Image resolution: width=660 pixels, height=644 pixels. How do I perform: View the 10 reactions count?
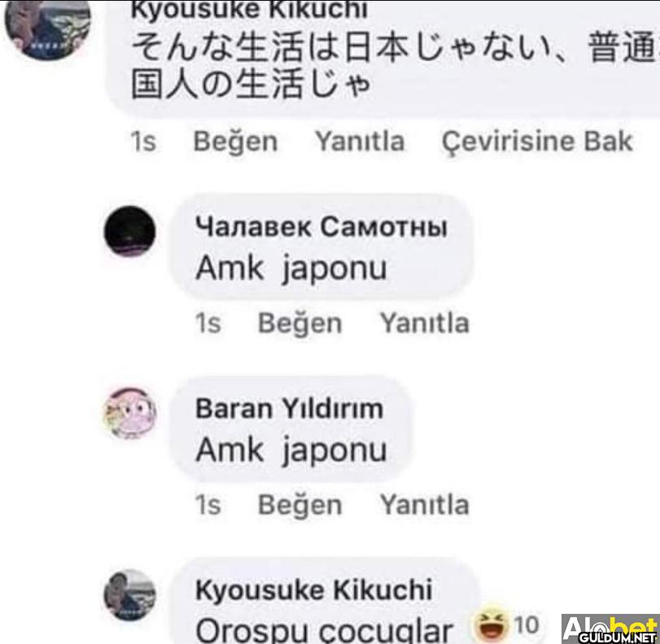(x=527, y=625)
